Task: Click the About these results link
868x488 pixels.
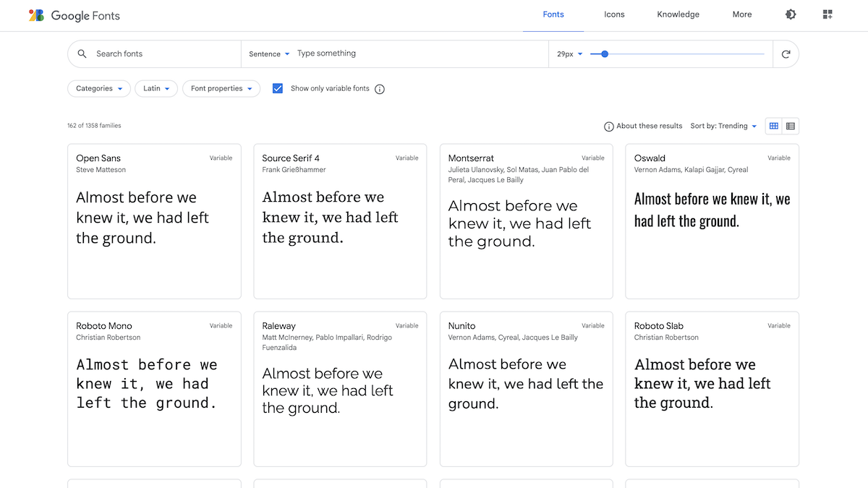Action: click(x=650, y=126)
